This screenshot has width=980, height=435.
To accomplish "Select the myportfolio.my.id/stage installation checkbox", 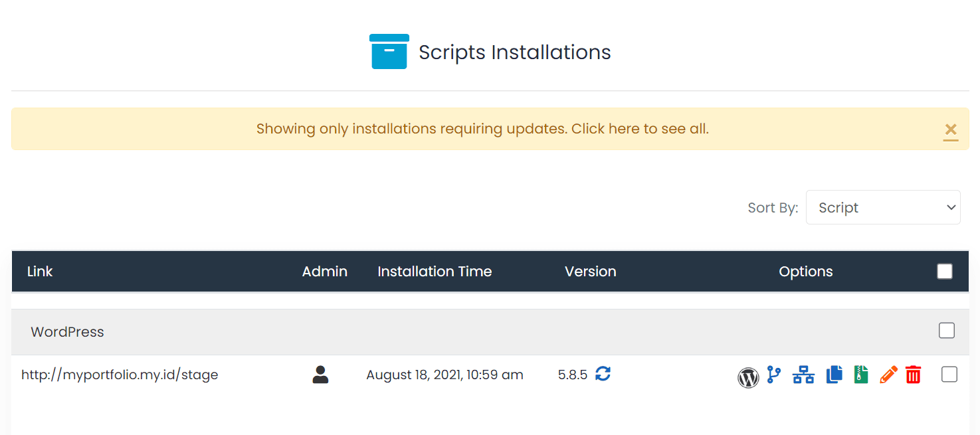I will tap(949, 375).
